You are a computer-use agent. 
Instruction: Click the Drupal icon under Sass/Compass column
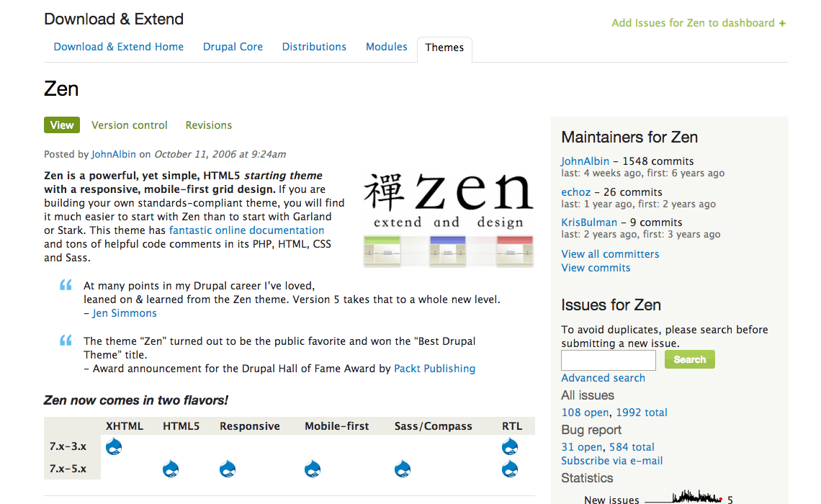click(x=403, y=469)
